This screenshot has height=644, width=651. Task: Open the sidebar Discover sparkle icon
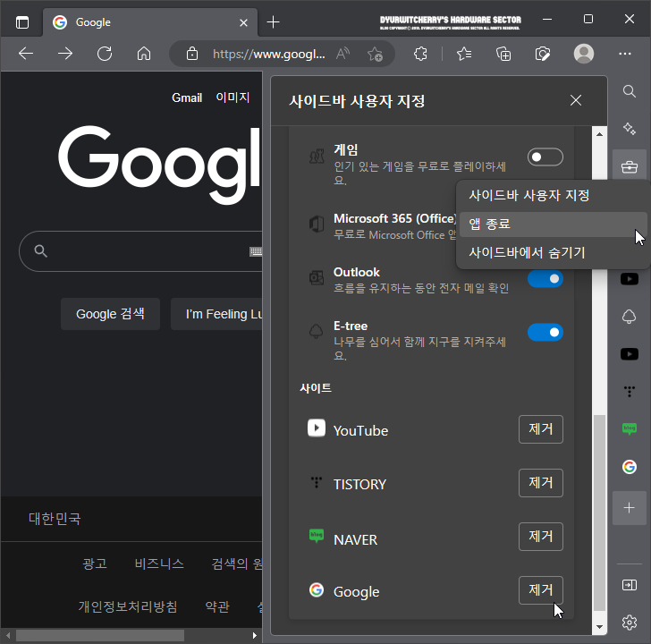click(630, 129)
